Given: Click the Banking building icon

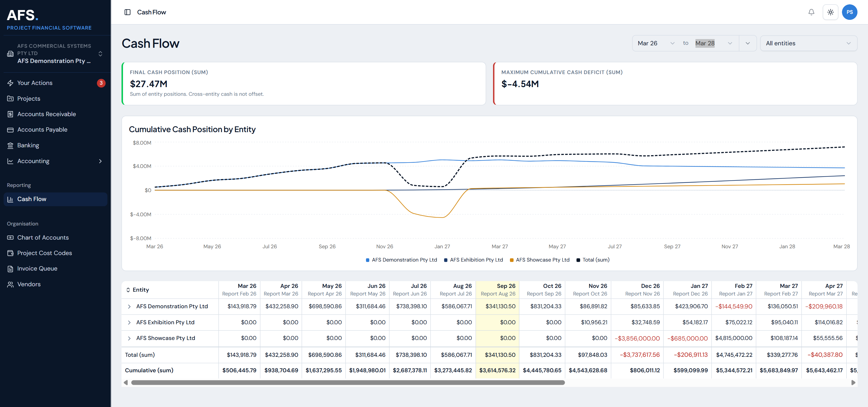Looking at the screenshot, I should 11,145.
